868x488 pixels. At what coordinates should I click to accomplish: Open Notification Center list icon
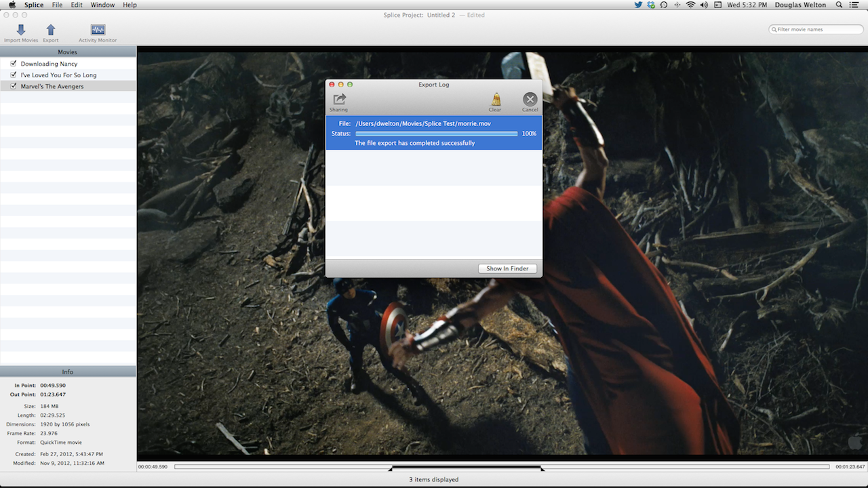click(853, 5)
